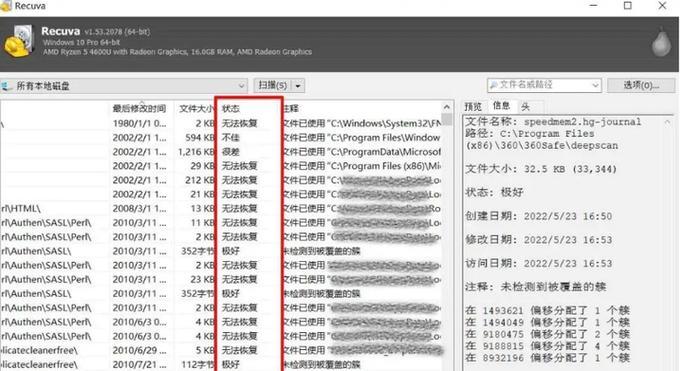Expand the 文件名或路径 filter dropdown arrow
The image size is (683, 371).
pos(595,85)
